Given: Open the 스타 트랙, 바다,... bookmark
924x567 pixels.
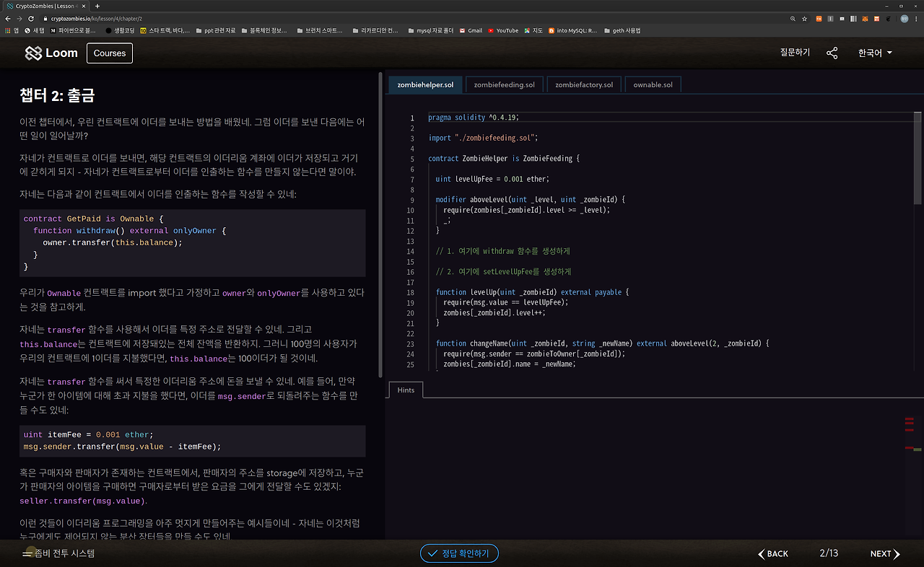Looking at the screenshot, I should point(165,30).
